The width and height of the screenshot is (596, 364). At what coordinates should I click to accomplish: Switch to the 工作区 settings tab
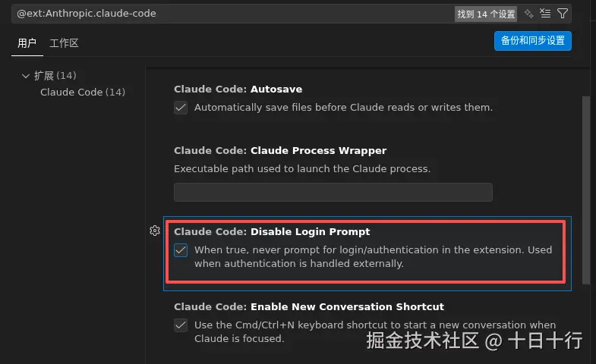64,43
